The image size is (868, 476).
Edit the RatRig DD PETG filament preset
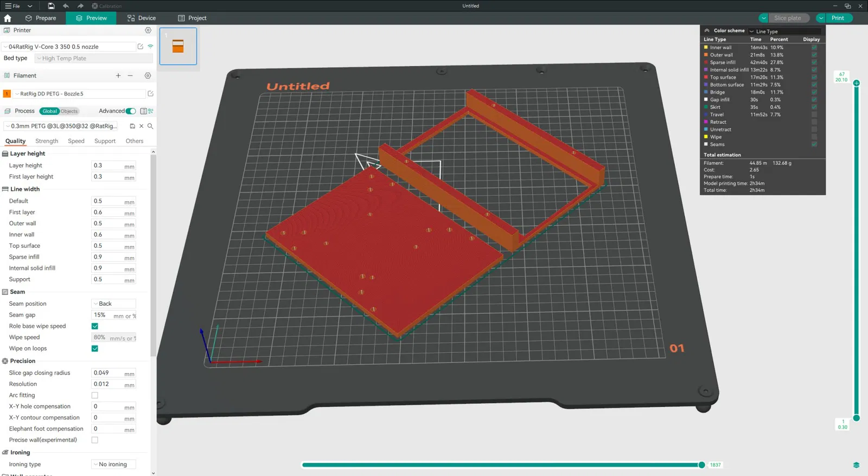pyautogui.click(x=151, y=94)
